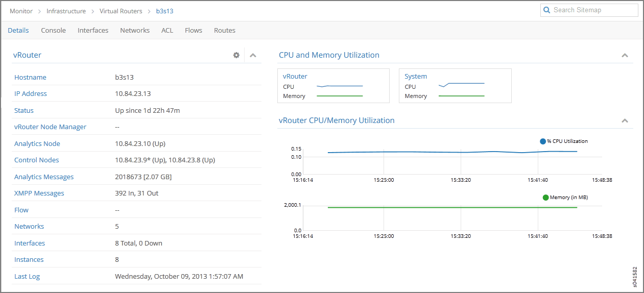Image resolution: width=644 pixels, height=293 pixels.
Task: View the Routes tab
Action: point(225,31)
